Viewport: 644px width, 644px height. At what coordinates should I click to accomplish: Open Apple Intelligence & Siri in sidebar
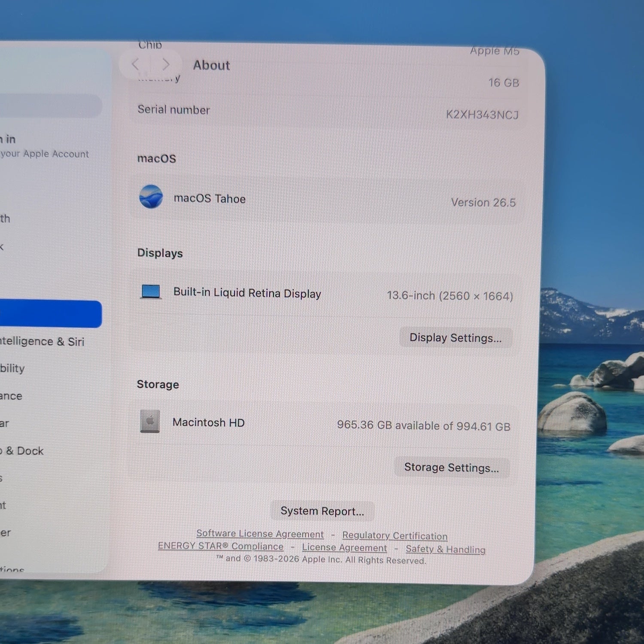pos(42,341)
